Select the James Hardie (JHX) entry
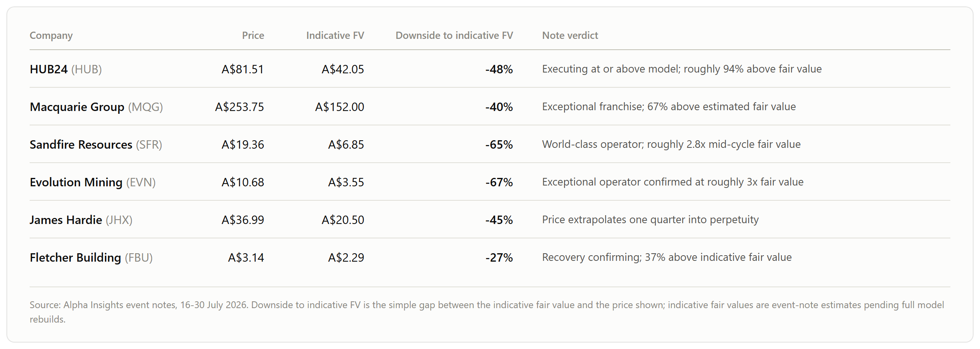The width and height of the screenshot is (980, 349). tap(81, 220)
